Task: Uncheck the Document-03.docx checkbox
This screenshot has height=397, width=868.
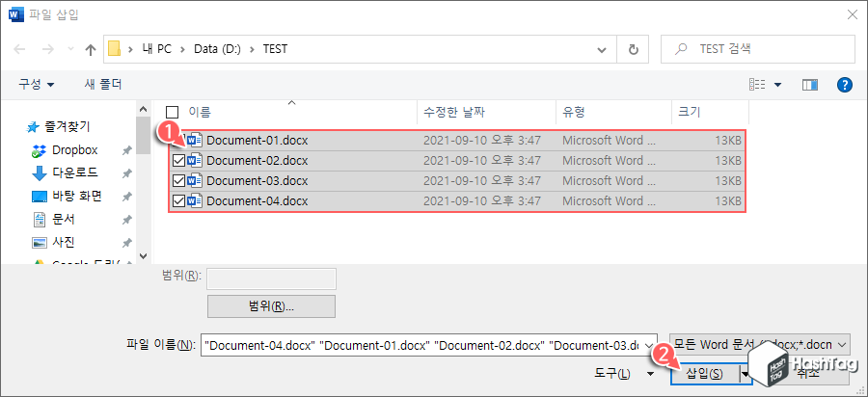Action: 179,181
